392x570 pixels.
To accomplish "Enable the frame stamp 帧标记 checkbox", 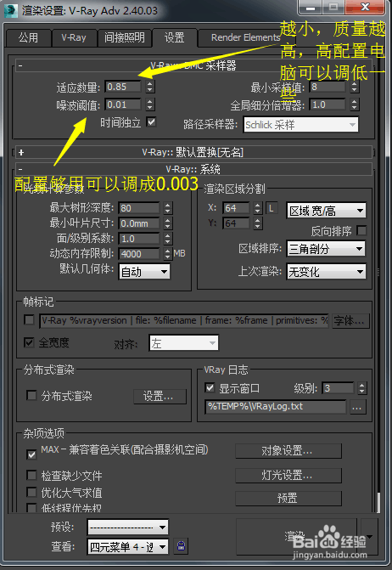I will (29, 320).
